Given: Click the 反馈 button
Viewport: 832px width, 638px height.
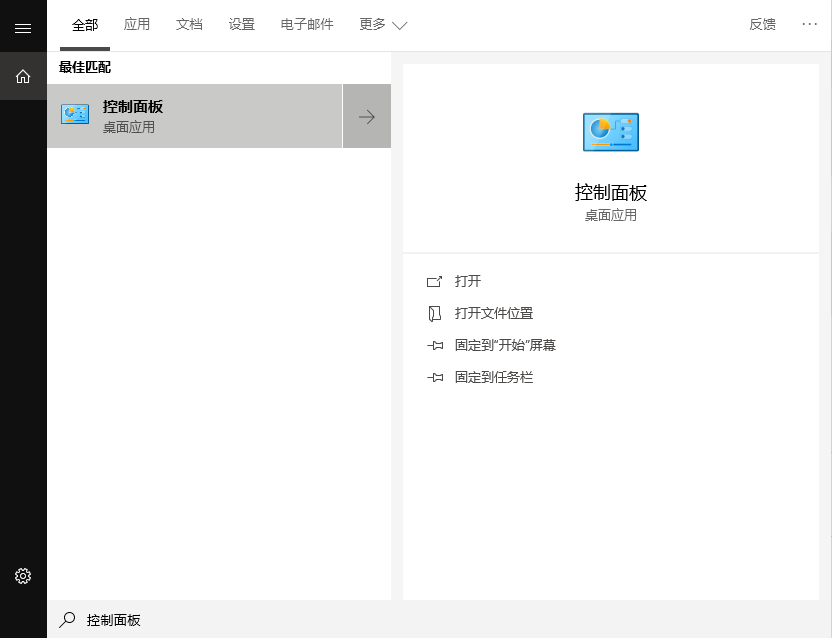Looking at the screenshot, I should pyautogui.click(x=762, y=24).
